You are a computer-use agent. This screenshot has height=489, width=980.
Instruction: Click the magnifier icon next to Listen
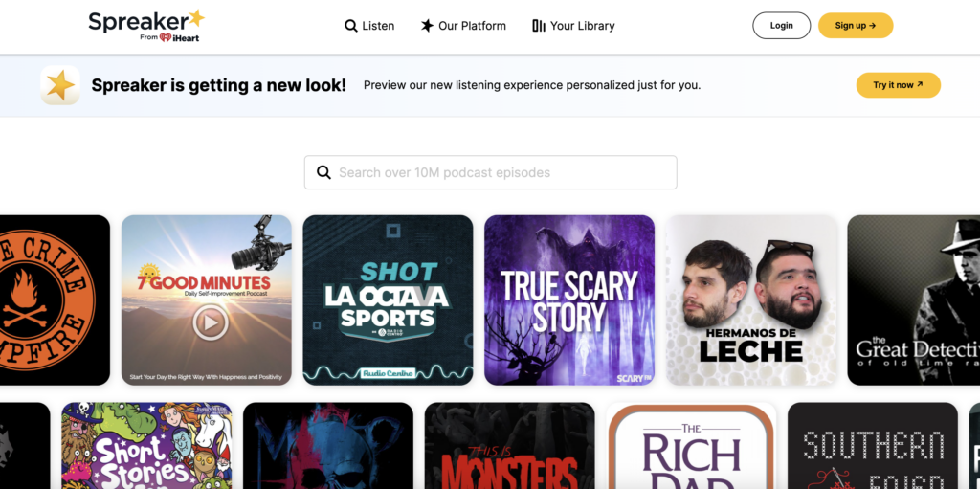pyautogui.click(x=351, y=26)
